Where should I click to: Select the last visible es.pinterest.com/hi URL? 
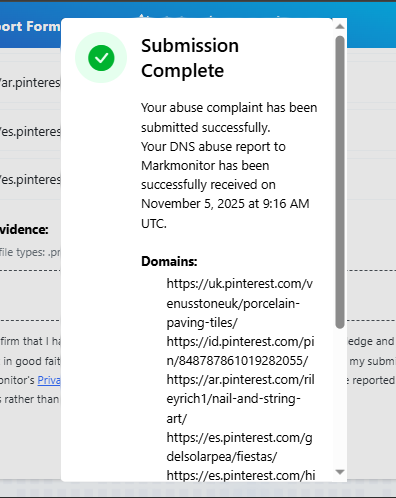coord(241,475)
